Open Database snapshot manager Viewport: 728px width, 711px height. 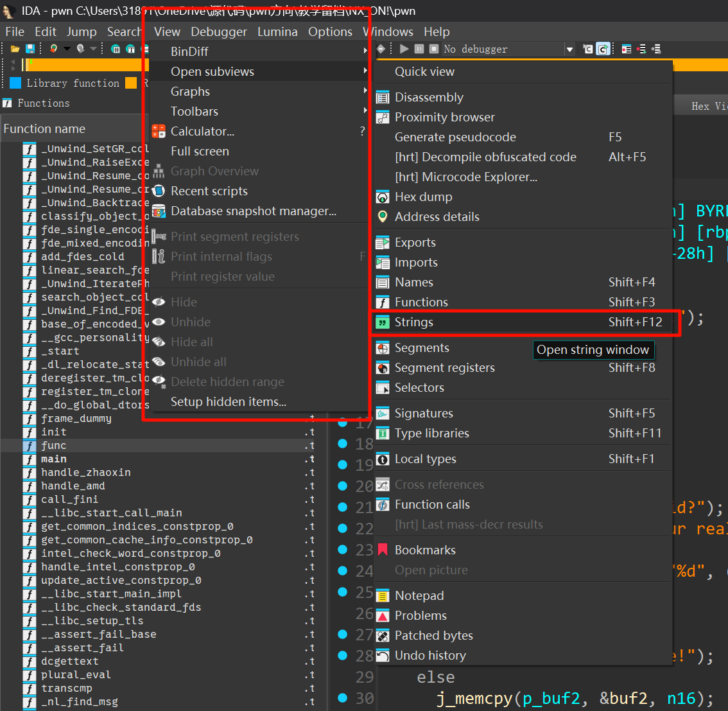coord(259,211)
